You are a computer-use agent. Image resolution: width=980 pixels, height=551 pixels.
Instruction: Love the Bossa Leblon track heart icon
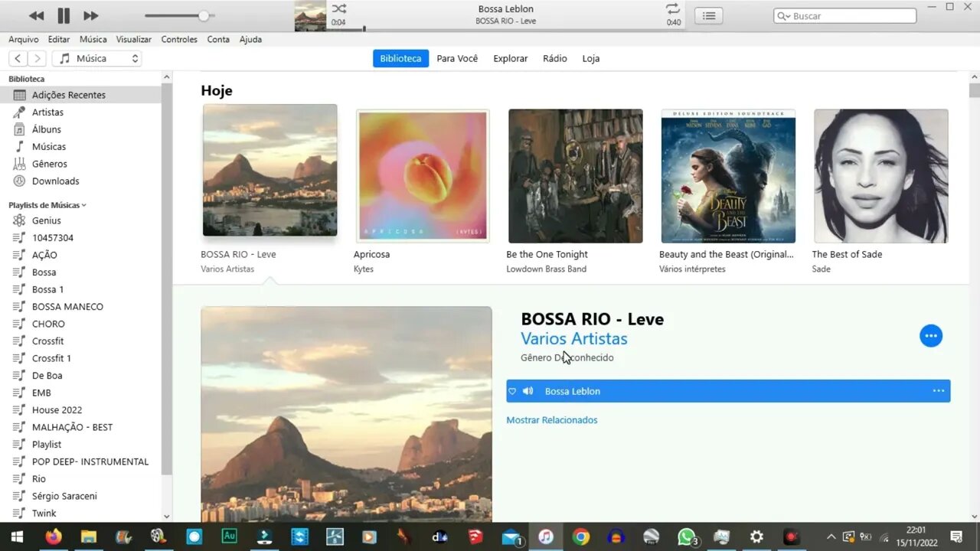pyautogui.click(x=513, y=391)
